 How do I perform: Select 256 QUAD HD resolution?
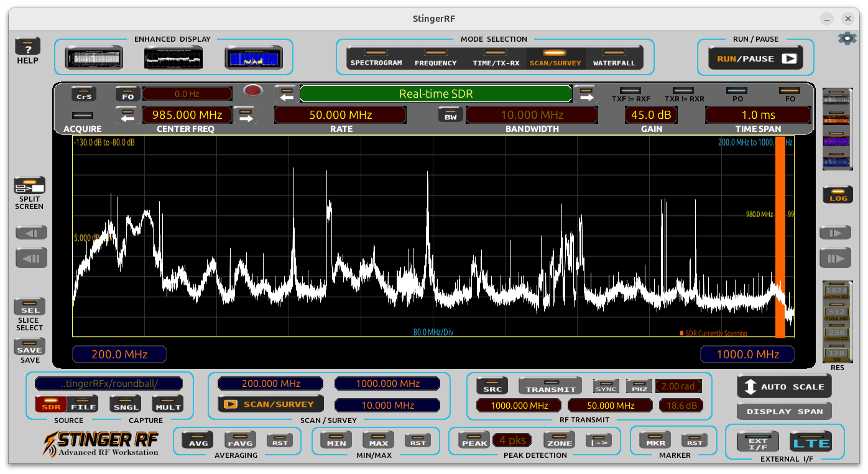836,333
